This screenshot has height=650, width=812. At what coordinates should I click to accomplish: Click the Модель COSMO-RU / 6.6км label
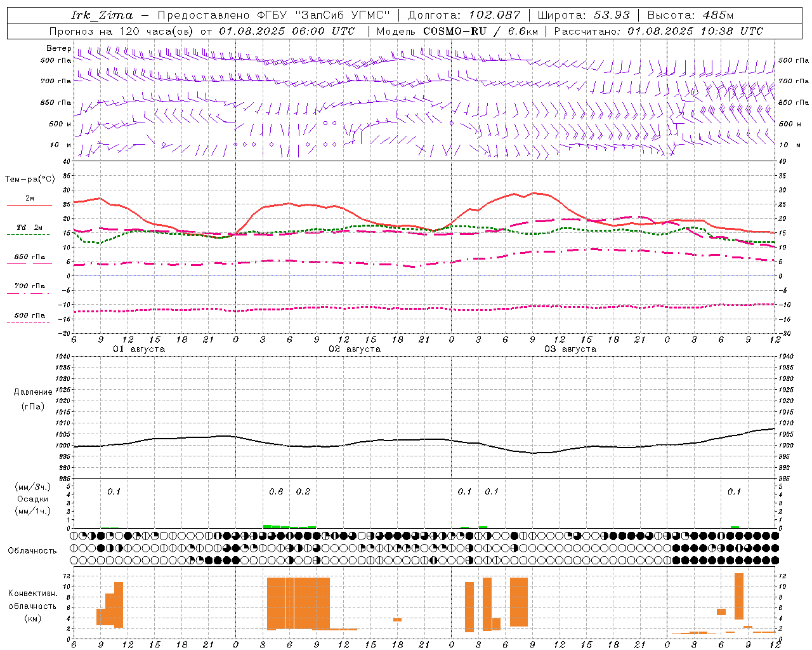457,31
